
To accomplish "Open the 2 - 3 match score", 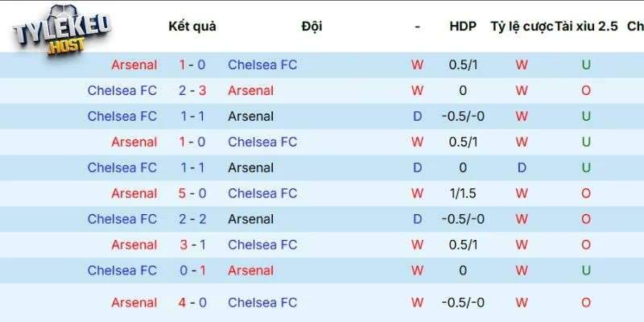I will coord(192,90).
